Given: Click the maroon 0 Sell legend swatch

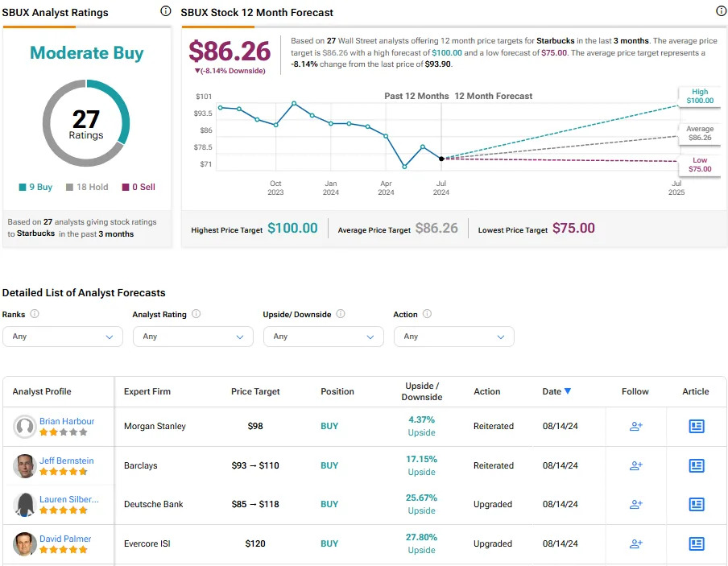Looking at the screenshot, I should tap(126, 187).
